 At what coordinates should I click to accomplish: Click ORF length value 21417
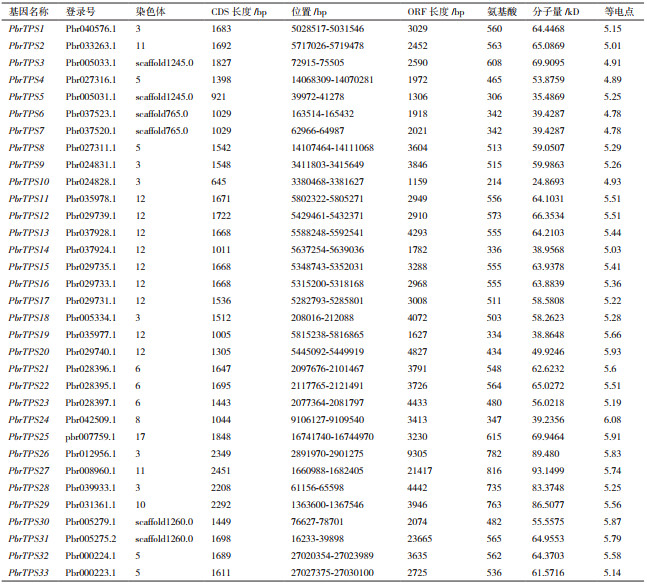pos(426,470)
